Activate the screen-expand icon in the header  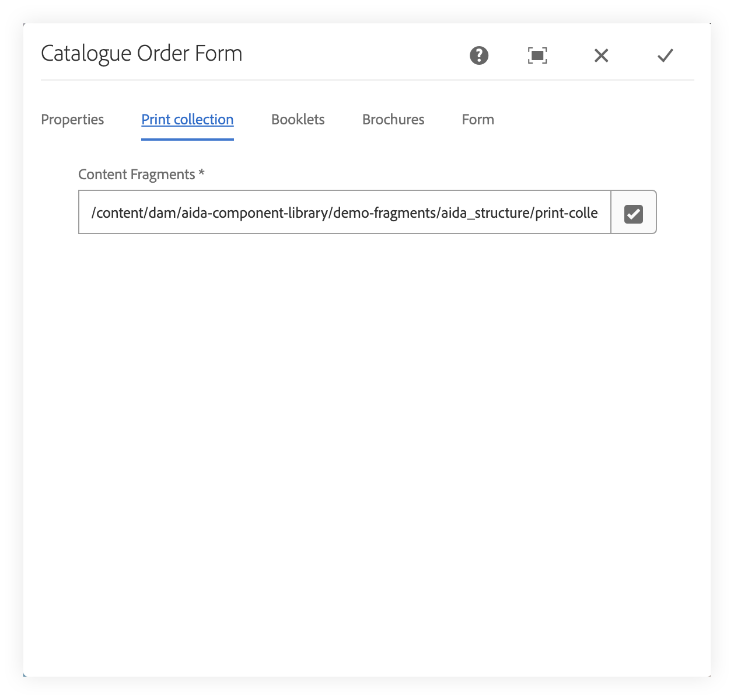[x=537, y=55]
